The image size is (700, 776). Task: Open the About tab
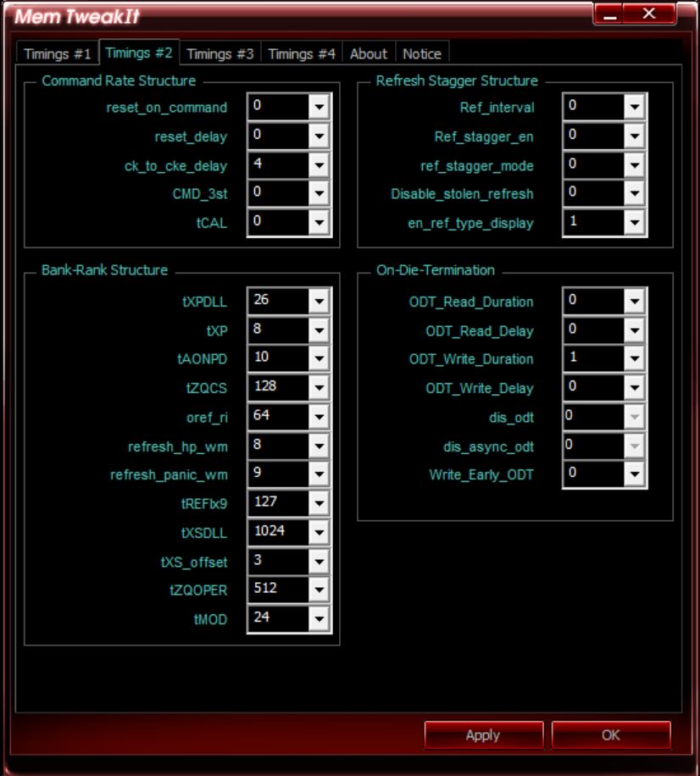coord(369,53)
